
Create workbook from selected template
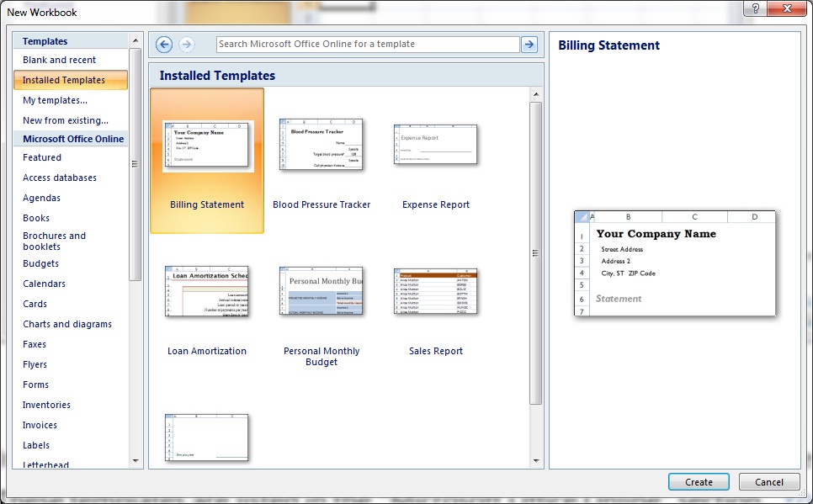tap(699, 481)
